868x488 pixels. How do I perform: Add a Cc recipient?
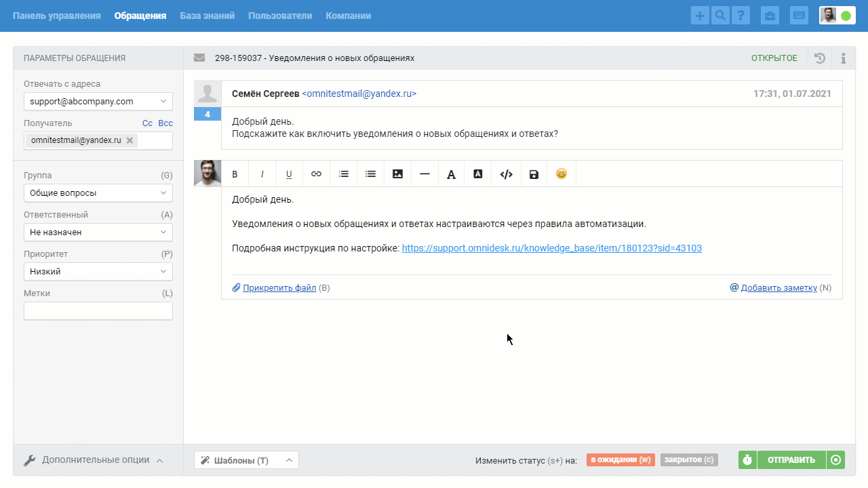pyautogui.click(x=147, y=123)
